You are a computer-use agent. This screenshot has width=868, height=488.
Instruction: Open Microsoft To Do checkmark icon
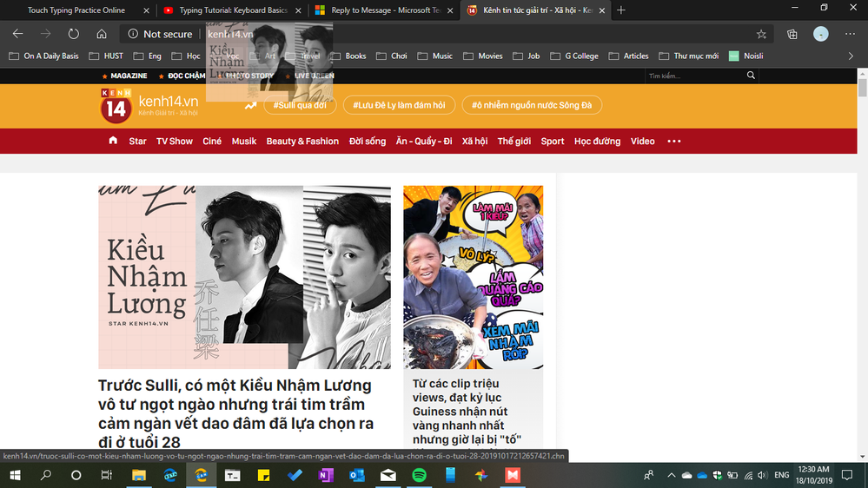point(295,475)
